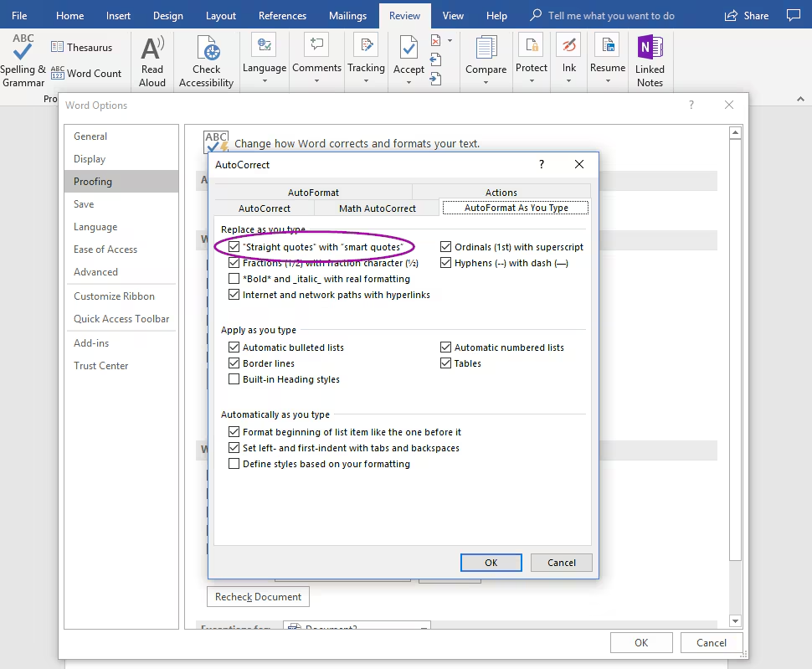This screenshot has width=812, height=669.
Task: Click OK in the AutoCorrect dialog
Action: [x=491, y=563]
